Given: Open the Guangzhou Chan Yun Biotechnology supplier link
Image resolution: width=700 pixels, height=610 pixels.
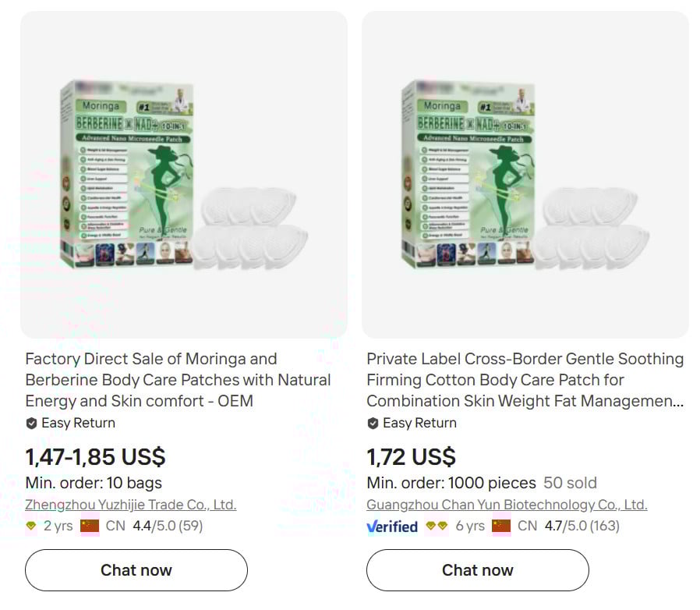Looking at the screenshot, I should (x=505, y=504).
